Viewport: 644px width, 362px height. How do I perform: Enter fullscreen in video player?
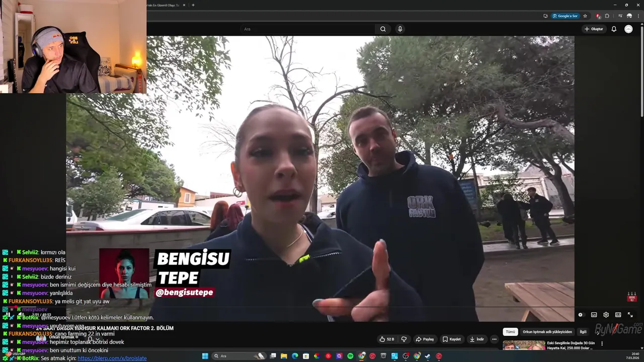click(630, 315)
